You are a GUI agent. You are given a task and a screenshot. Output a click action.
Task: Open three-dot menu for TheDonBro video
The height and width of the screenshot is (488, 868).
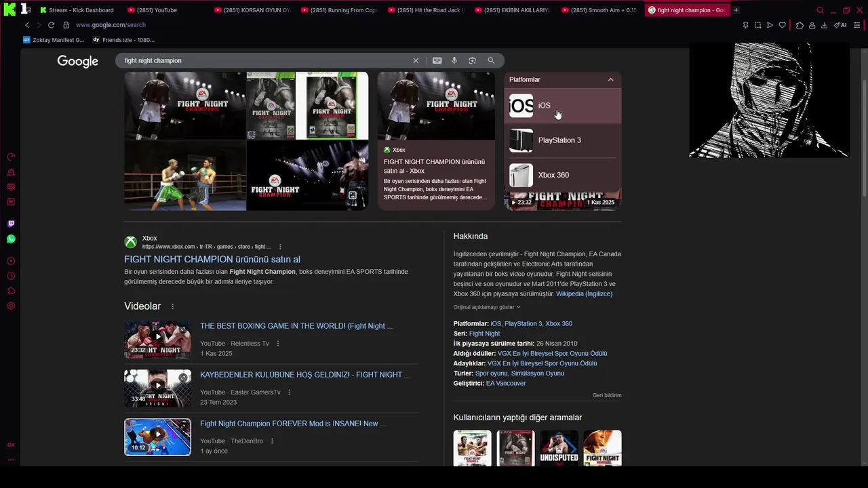click(x=272, y=441)
